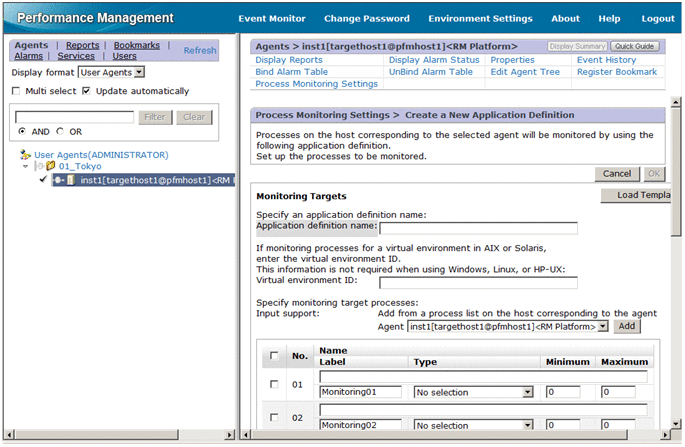Focus the Name field for row 01
The height and width of the screenshot is (447, 685).
[483, 377]
